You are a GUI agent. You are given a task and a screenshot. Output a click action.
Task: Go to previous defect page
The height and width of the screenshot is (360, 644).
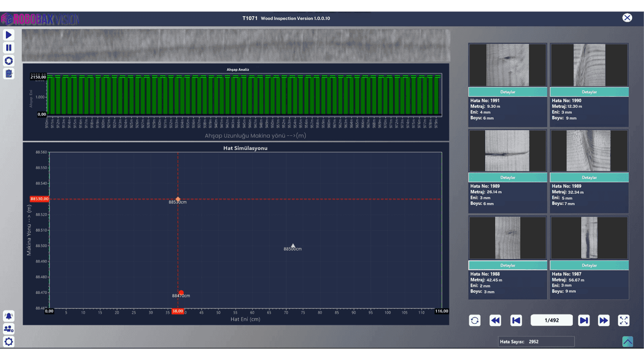pos(516,320)
